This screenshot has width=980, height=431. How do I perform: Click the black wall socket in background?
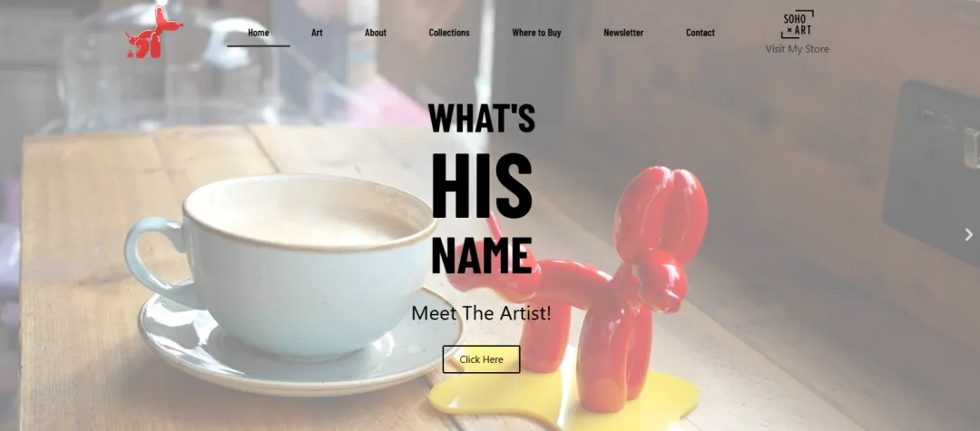[x=931, y=171]
